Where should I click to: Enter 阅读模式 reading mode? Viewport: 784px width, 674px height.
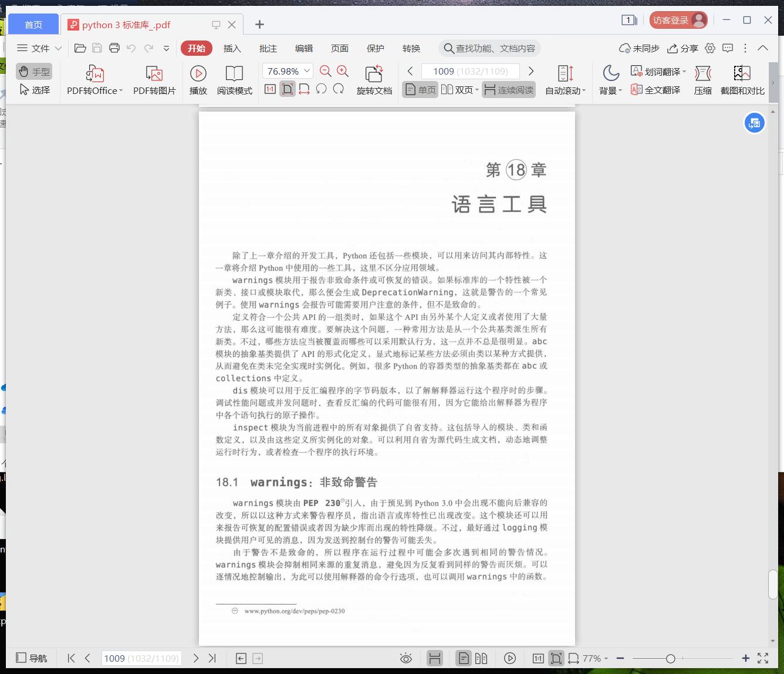click(x=234, y=80)
